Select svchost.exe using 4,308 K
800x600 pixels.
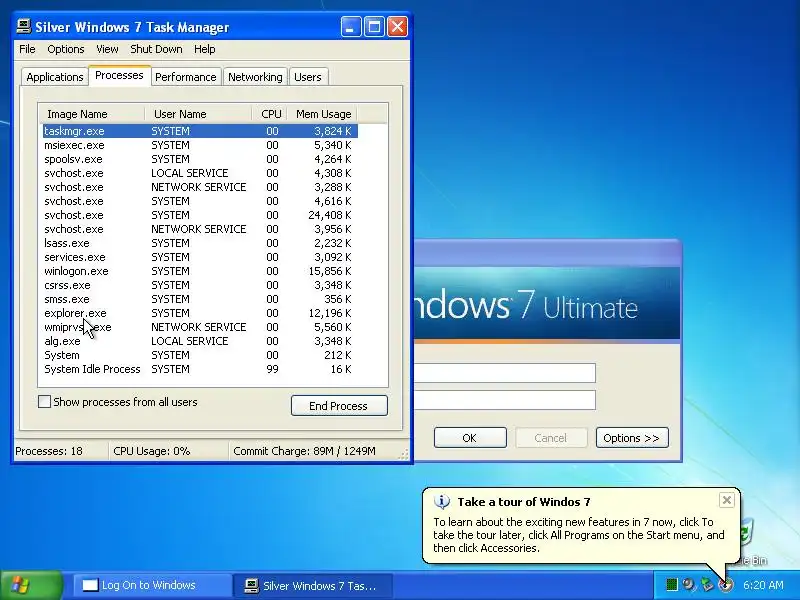[x=200, y=173]
